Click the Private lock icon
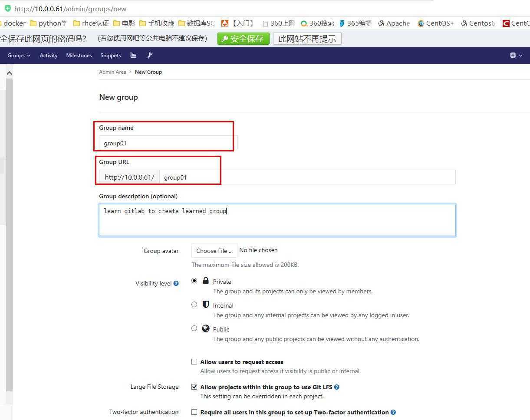This screenshot has width=530, height=420. pyautogui.click(x=206, y=281)
